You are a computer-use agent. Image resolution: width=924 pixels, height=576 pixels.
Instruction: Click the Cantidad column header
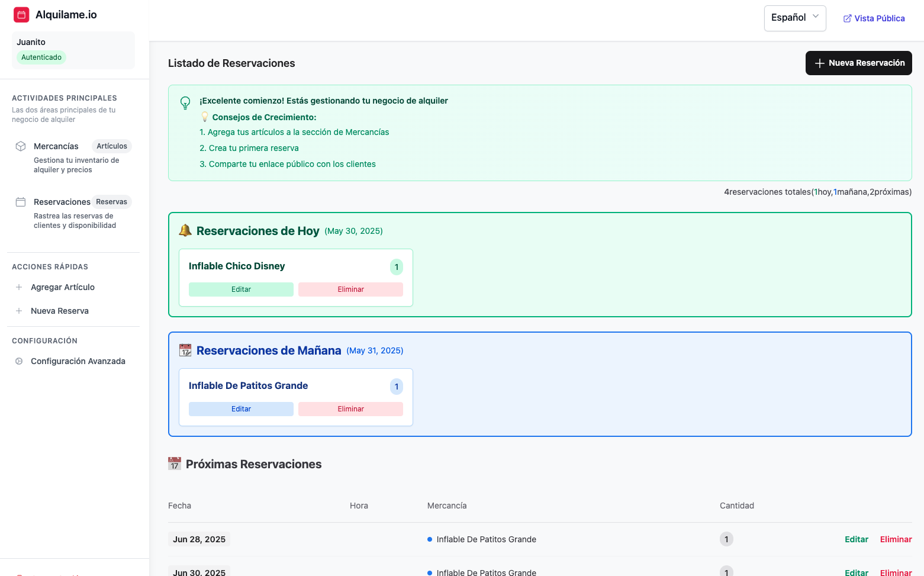[x=737, y=506]
